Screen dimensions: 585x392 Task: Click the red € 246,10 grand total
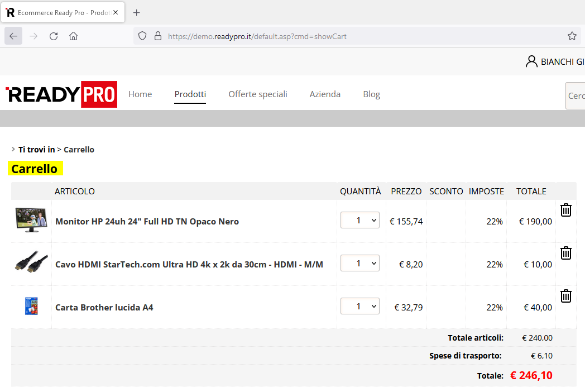(531, 376)
